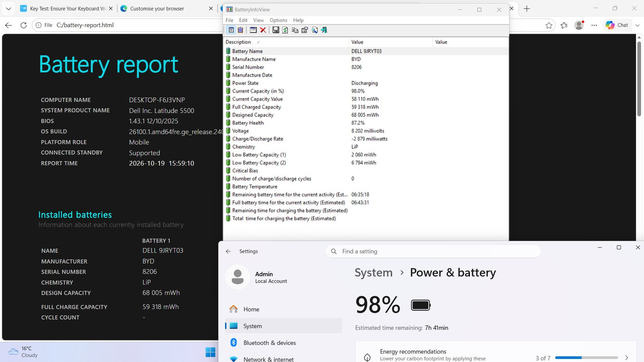Click the Energy recommendations progress bar
This screenshot has height=362, width=644.
coord(587,358)
